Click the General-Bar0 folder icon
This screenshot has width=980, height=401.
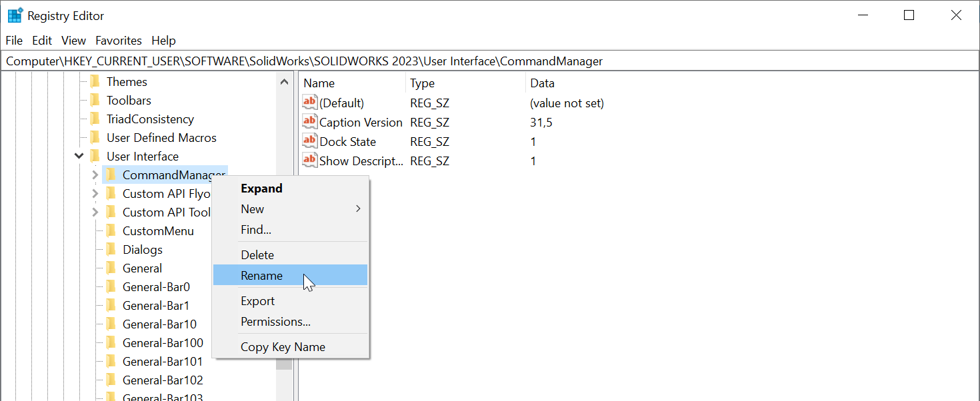[x=111, y=287]
